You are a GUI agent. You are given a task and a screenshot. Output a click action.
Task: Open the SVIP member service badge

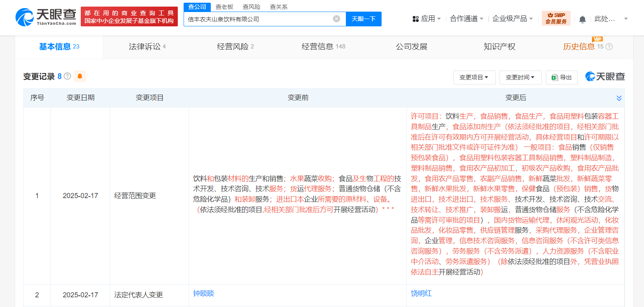click(x=556, y=18)
